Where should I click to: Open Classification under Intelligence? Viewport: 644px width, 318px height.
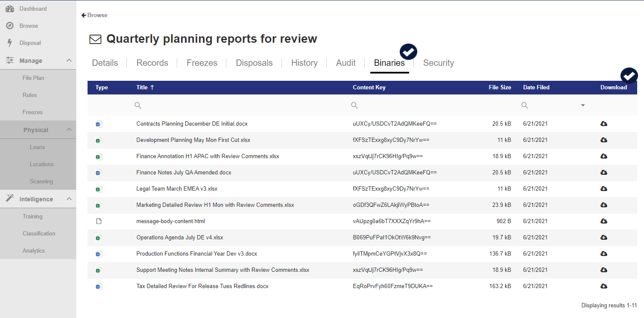click(38, 233)
